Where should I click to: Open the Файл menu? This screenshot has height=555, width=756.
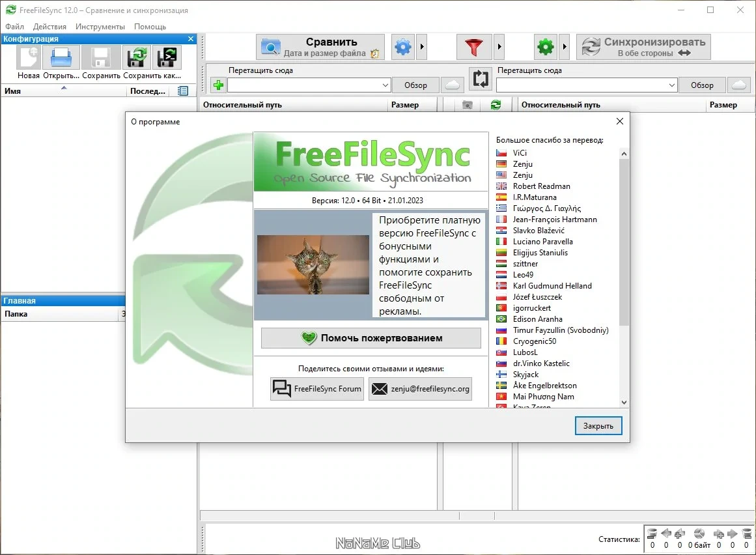point(14,27)
